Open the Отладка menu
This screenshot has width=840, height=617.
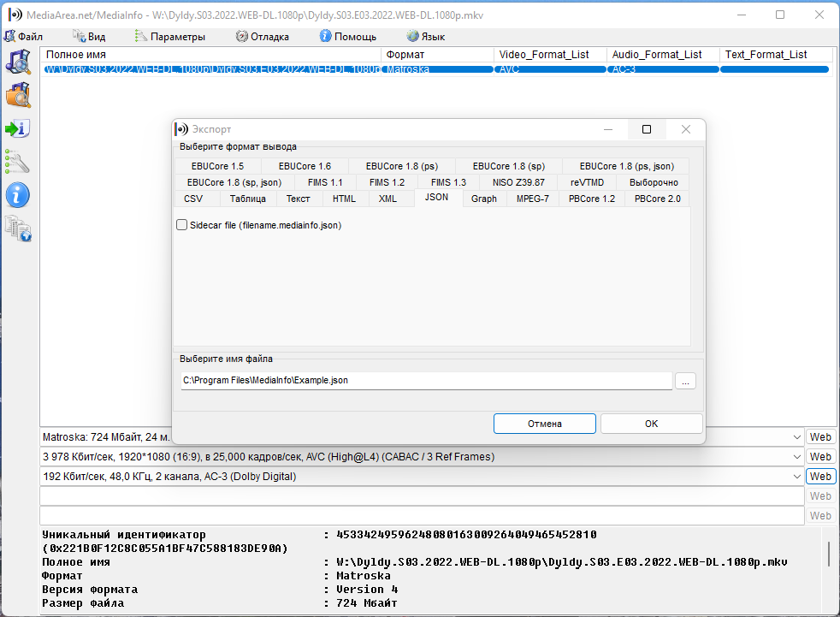pyautogui.click(x=263, y=37)
